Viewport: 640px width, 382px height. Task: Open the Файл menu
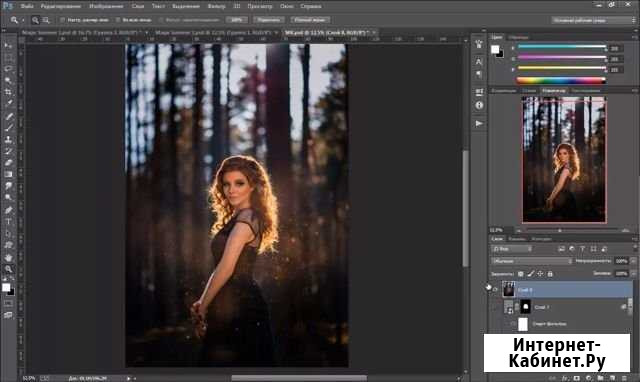(x=27, y=6)
